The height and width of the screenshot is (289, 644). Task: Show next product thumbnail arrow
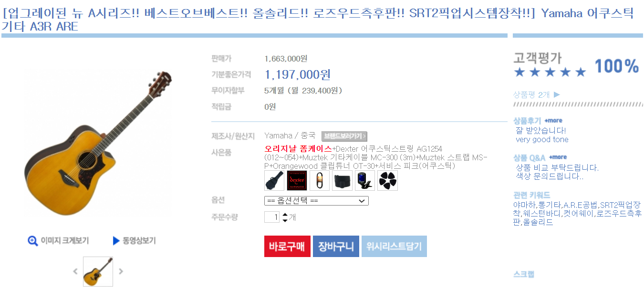point(121,271)
